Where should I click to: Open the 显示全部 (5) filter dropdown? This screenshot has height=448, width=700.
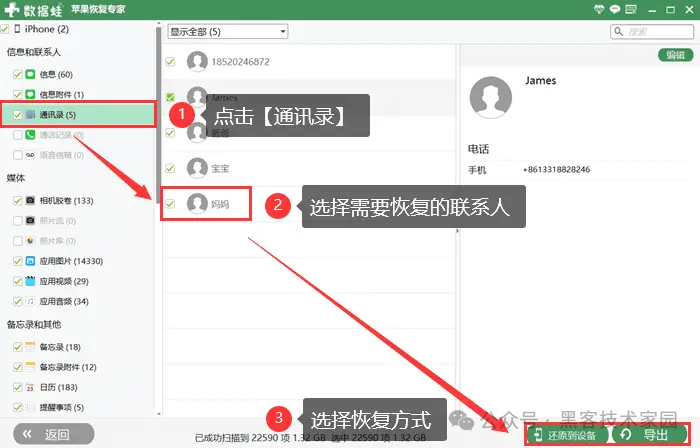tap(228, 32)
